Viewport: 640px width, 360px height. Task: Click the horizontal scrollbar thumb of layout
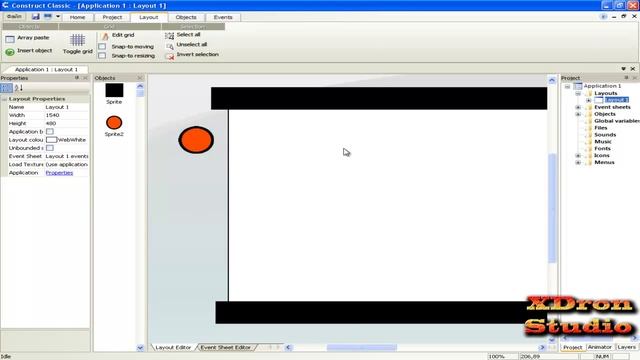362,347
